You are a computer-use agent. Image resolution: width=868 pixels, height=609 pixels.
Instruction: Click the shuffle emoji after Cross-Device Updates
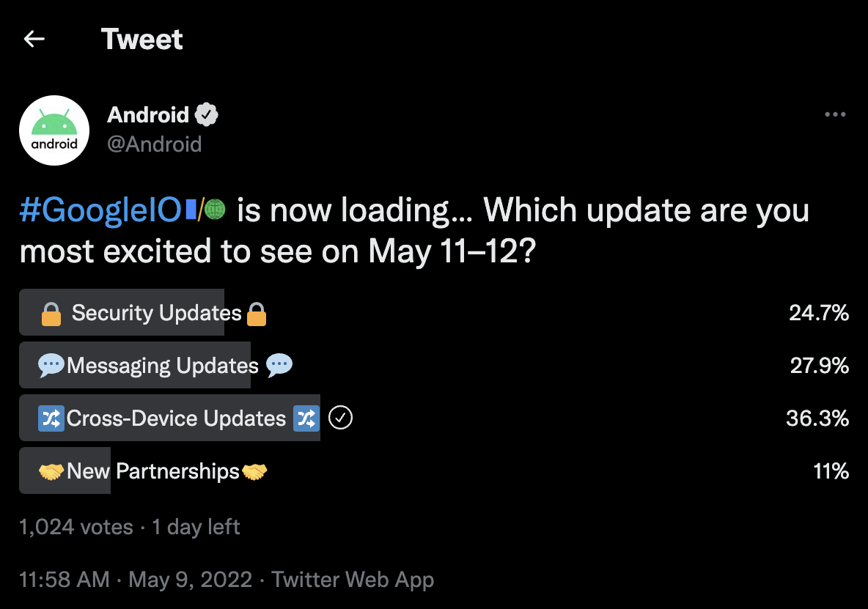[306, 418]
